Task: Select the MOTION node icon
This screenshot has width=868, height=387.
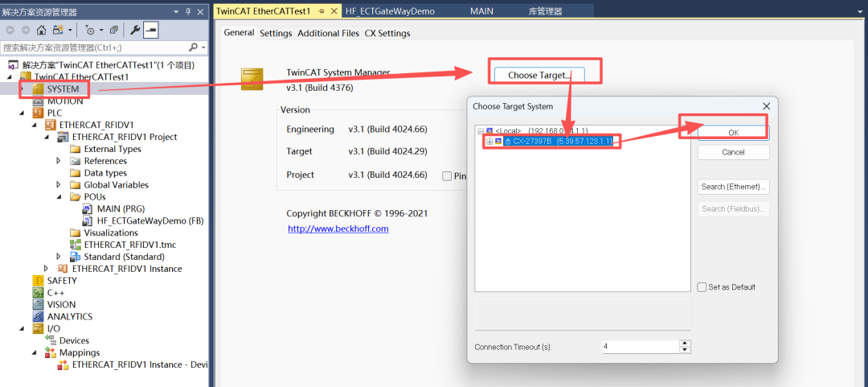Action: [39, 101]
